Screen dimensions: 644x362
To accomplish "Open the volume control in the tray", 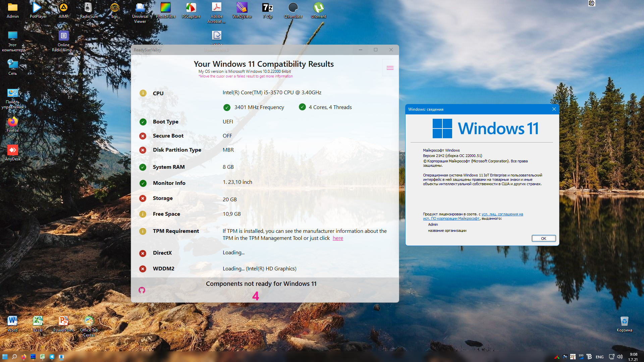I will tap(620, 357).
